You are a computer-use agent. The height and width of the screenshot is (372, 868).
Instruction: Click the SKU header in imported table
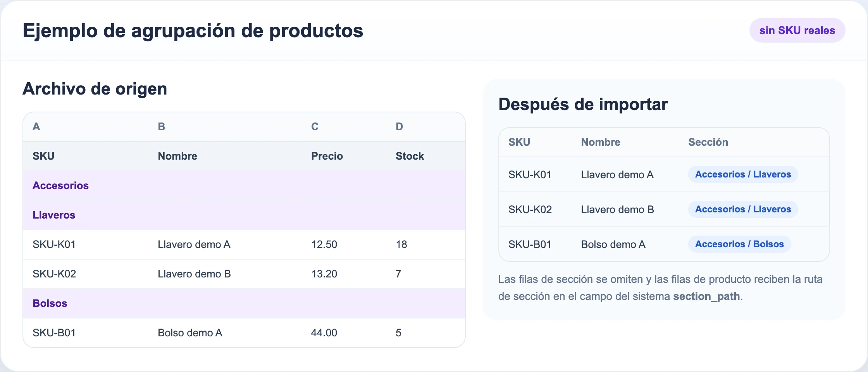pyautogui.click(x=519, y=142)
